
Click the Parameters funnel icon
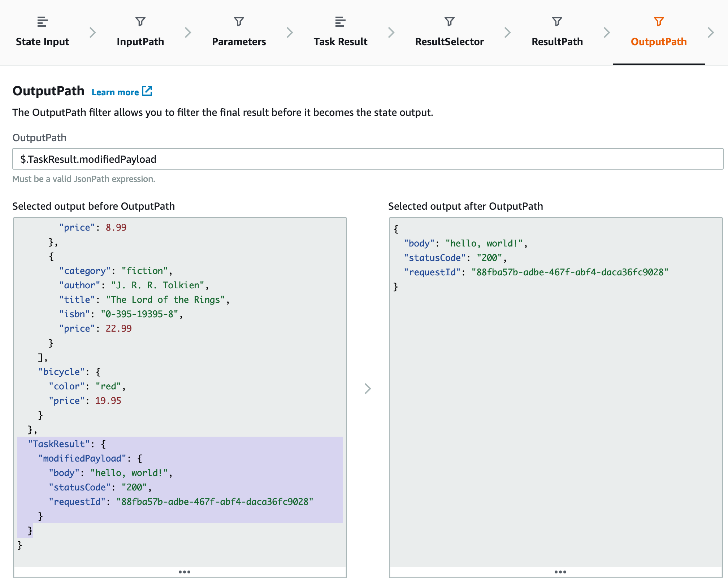pos(239,22)
